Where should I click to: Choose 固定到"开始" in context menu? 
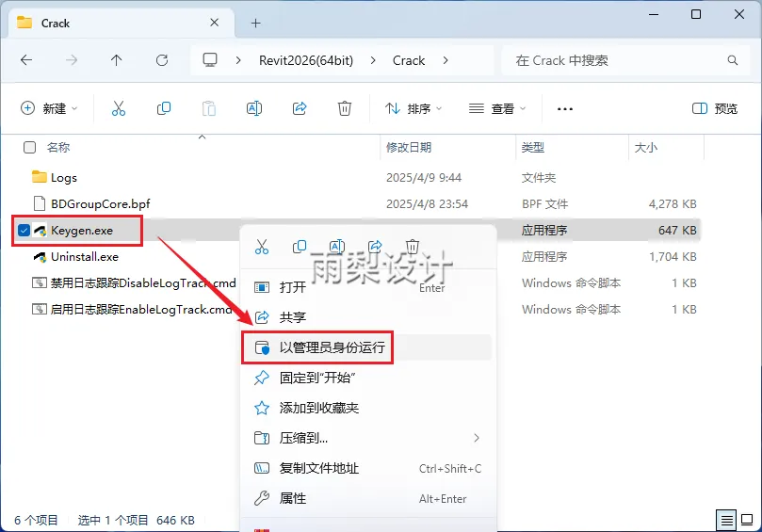coord(368,378)
